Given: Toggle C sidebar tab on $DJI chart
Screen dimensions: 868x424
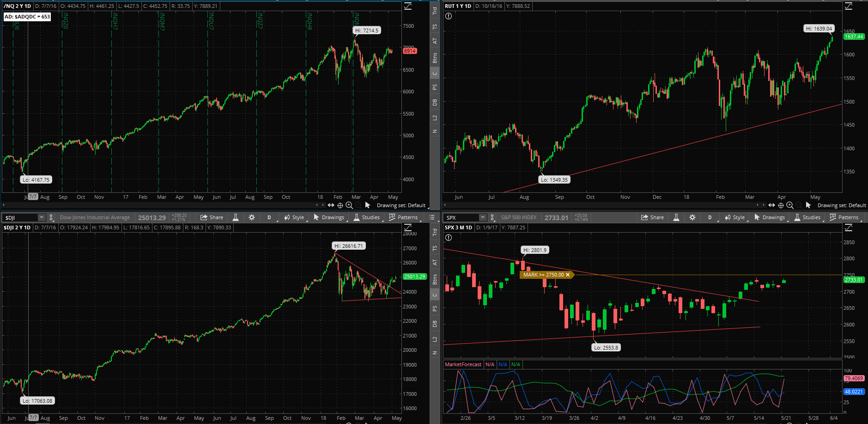Looking at the screenshot, I should (435, 295).
